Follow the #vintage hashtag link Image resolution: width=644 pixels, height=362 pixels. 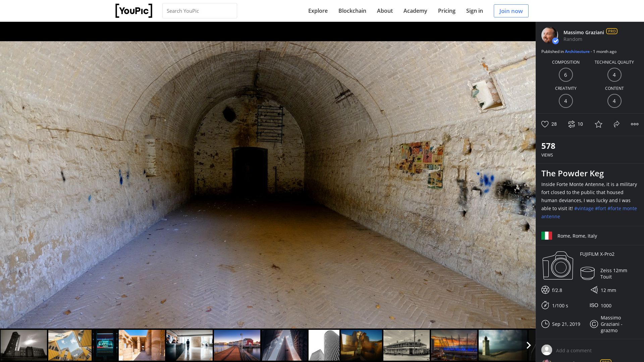584,208
